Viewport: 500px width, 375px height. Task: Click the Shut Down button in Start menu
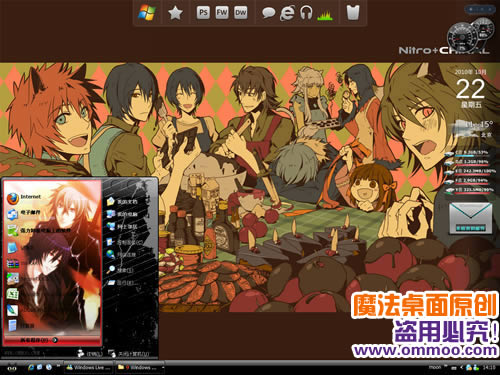[129, 354]
